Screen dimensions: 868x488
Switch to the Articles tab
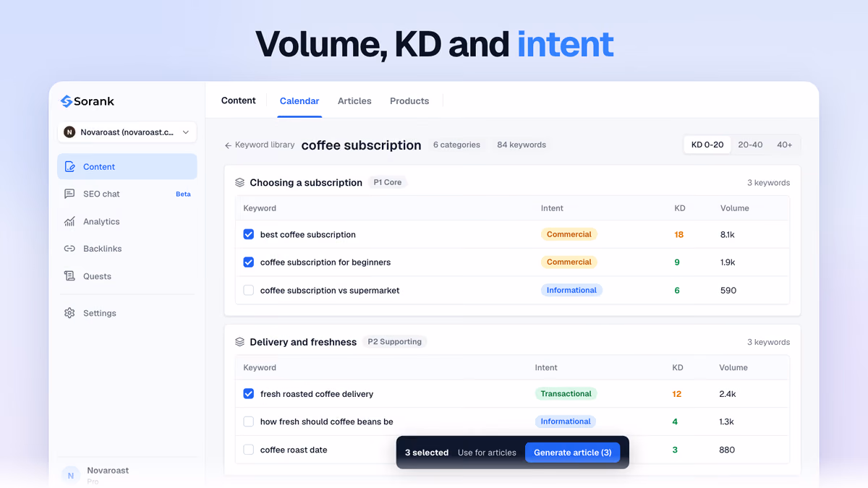(354, 101)
